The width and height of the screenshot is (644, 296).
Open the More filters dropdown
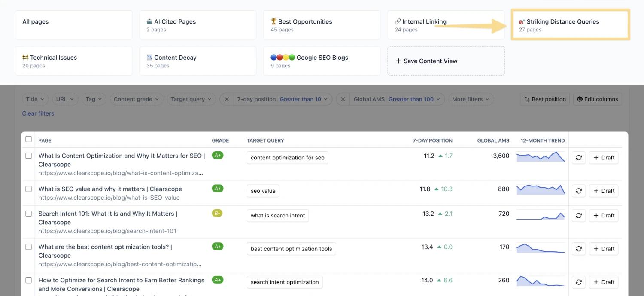pos(471,99)
